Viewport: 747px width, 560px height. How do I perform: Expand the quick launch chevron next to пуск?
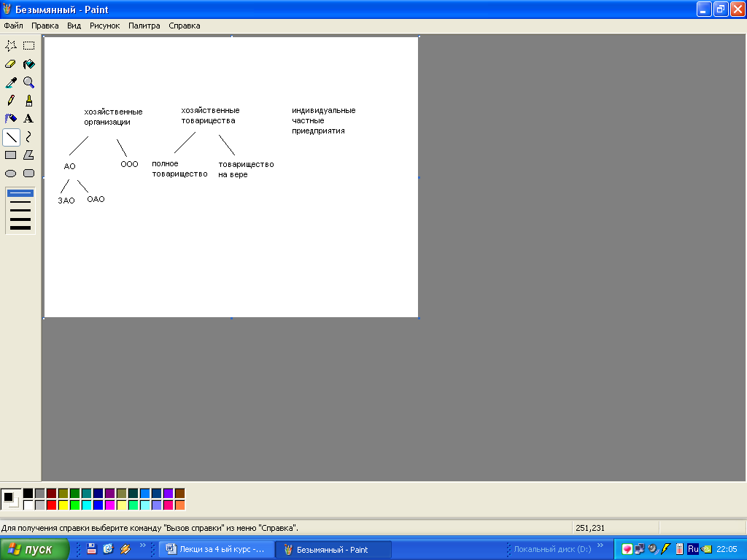point(142,545)
